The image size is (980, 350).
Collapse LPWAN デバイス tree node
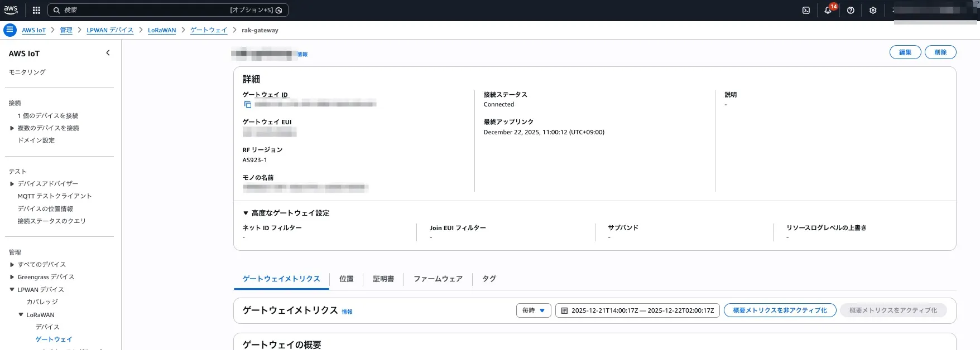pyautogui.click(x=12, y=290)
